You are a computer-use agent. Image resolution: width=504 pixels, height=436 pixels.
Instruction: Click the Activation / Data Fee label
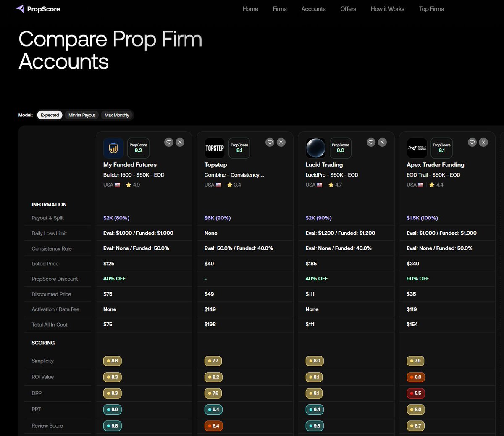[55, 309]
